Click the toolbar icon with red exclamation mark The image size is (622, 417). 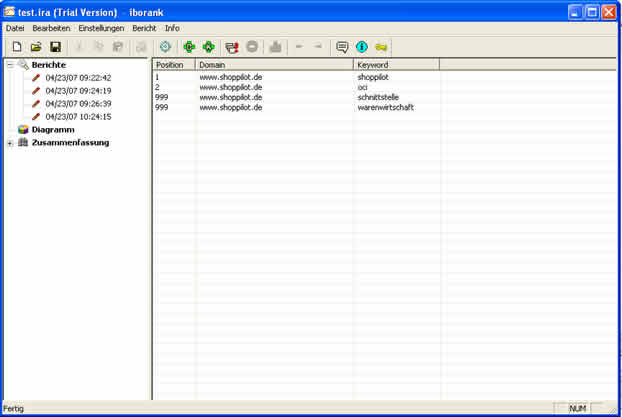[x=232, y=47]
